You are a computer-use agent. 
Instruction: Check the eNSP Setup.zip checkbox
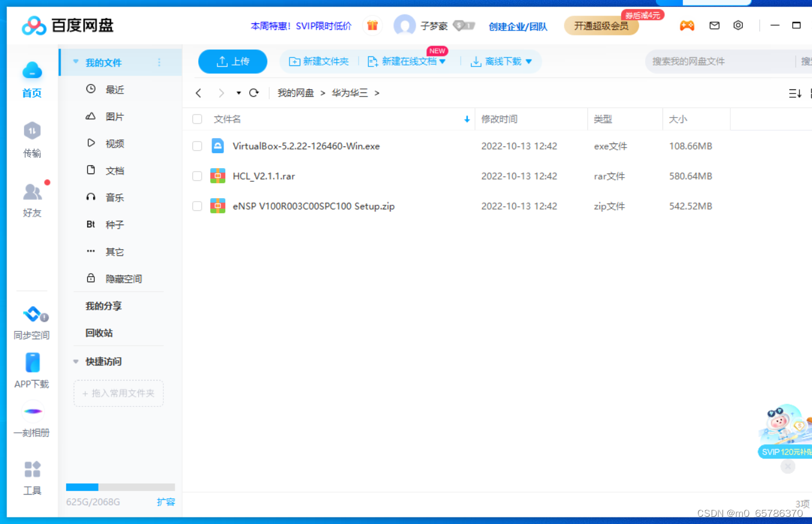[x=197, y=206]
